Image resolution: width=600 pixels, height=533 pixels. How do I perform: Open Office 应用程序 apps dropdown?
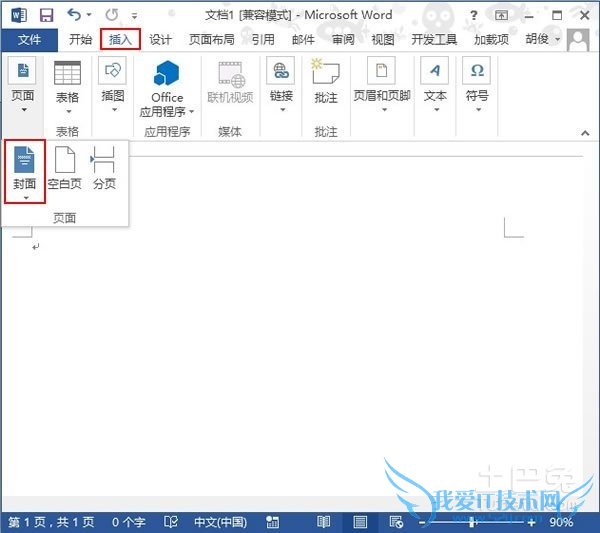point(167,89)
